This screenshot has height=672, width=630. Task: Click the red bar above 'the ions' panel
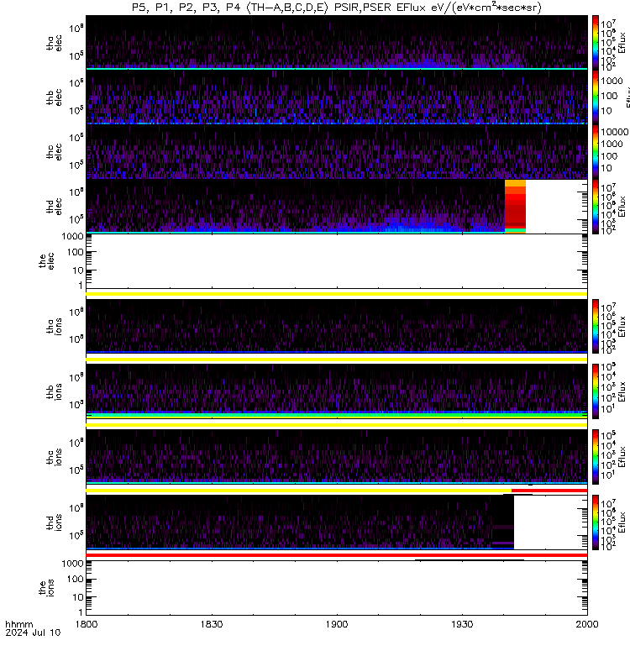point(337,555)
